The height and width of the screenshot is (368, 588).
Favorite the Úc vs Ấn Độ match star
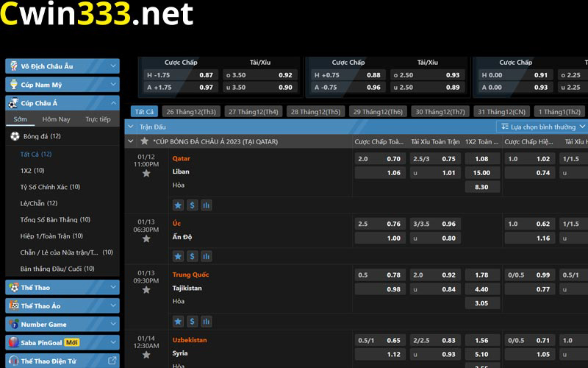click(146, 238)
